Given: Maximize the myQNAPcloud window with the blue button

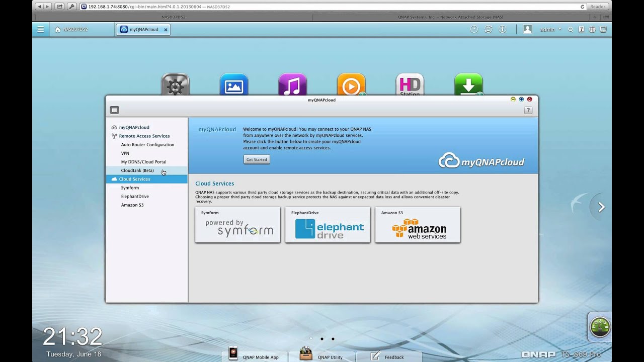Looking at the screenshot, I should (521, 100).
